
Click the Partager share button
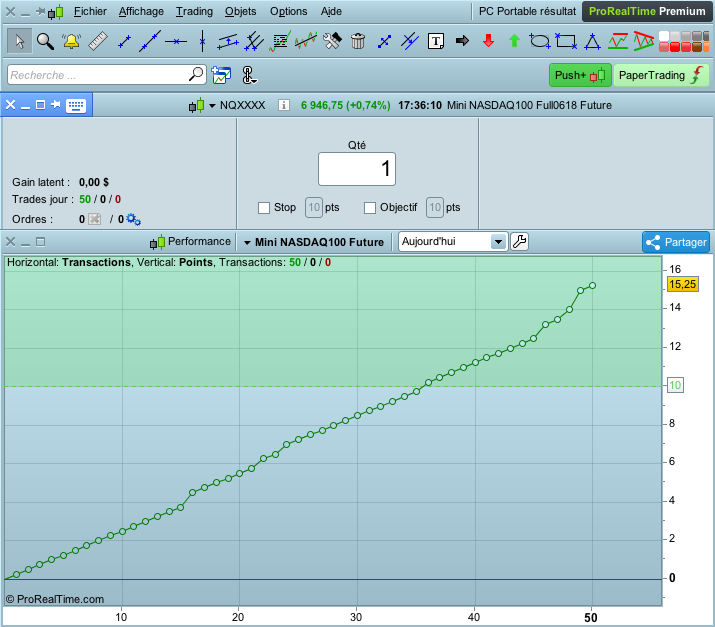tap(675, 242)
